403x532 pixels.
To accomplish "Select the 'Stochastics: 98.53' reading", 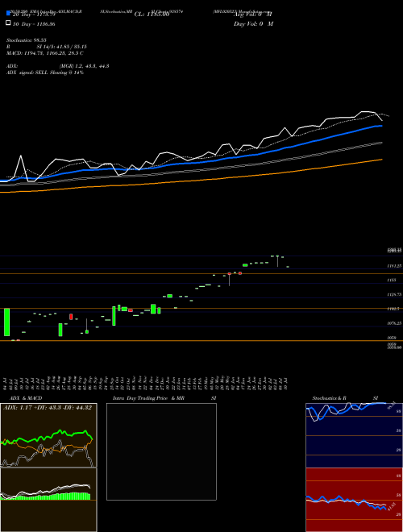I will 26,40.
